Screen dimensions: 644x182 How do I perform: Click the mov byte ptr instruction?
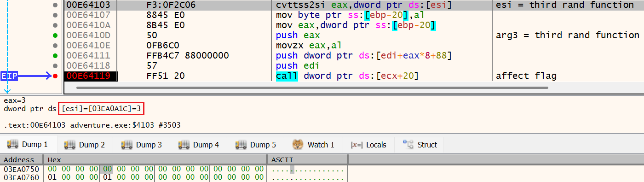[x=350, y=15]
